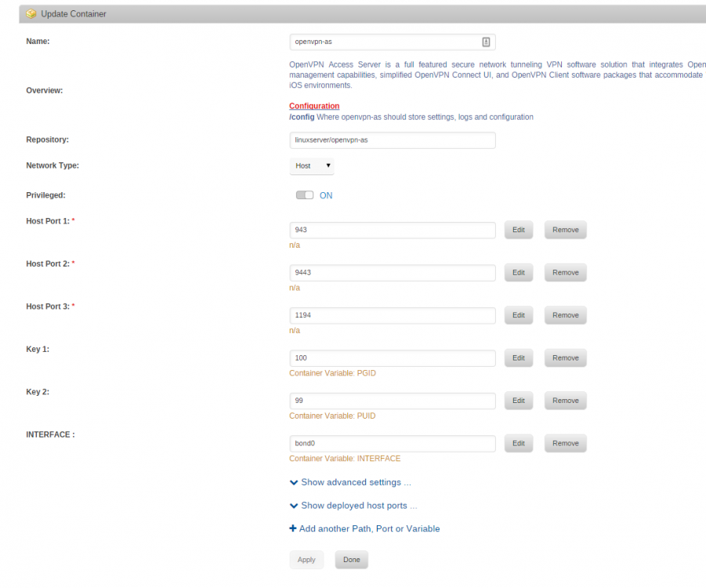Click the ON label next to Privileged

[326, 195]
